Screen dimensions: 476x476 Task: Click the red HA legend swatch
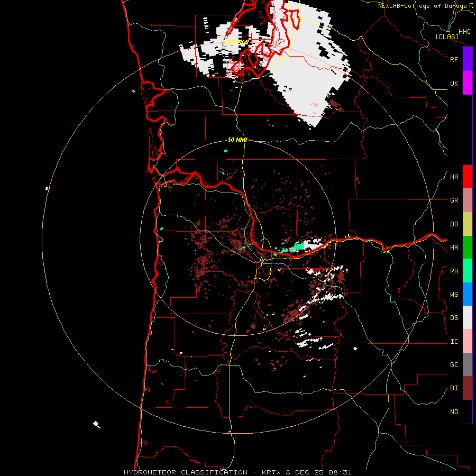tap(467, 177)
